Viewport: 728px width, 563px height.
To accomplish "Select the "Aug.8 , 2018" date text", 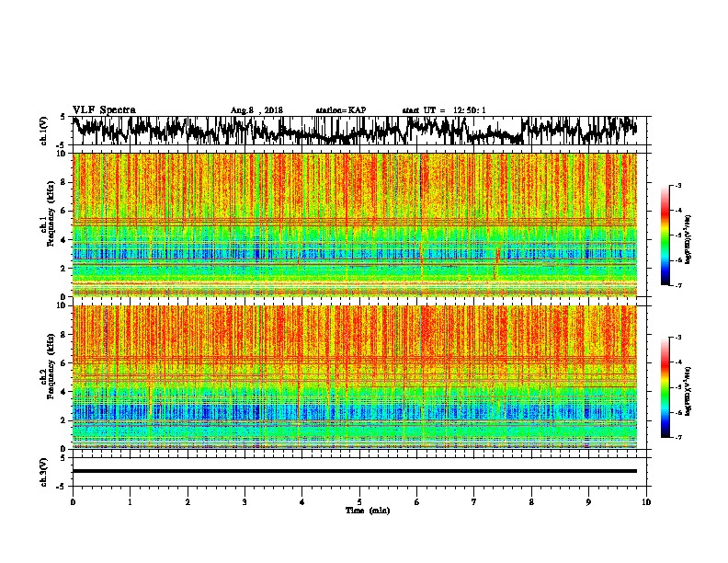I will coord(256,110).
